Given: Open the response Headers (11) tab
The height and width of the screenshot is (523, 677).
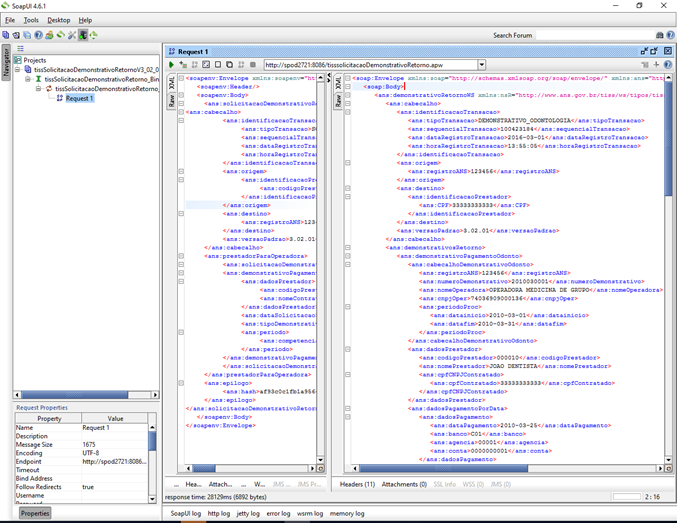Looking at the screenshot, I should (x=357, y=484).
